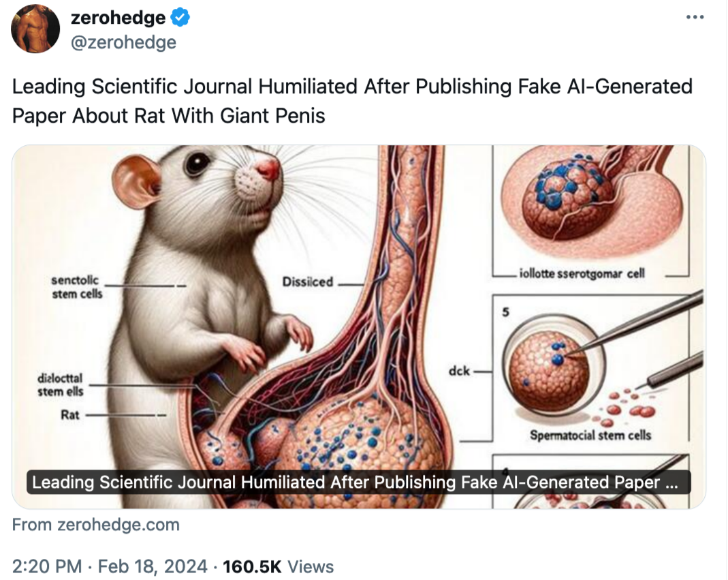Image resolution: width=728 pixels, height=580 pixels.
Task: Open the zerohedge profile avatar
Action: pos(35,29)
